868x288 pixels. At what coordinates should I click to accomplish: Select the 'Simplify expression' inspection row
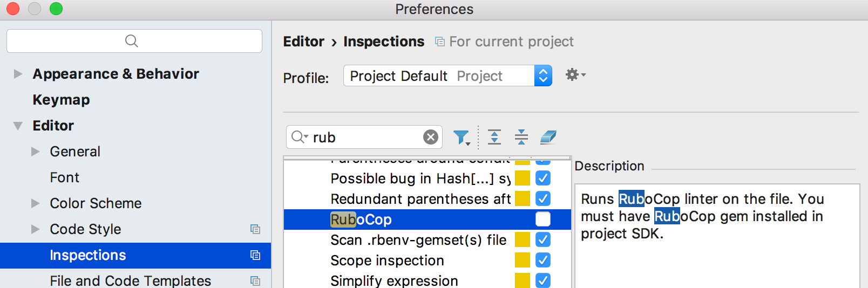394,280
